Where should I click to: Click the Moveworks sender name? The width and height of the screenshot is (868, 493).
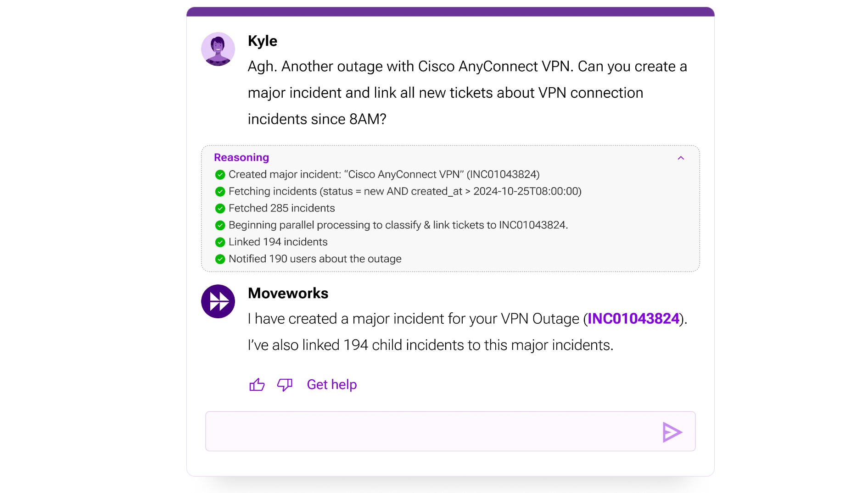(x=288, y=293)
